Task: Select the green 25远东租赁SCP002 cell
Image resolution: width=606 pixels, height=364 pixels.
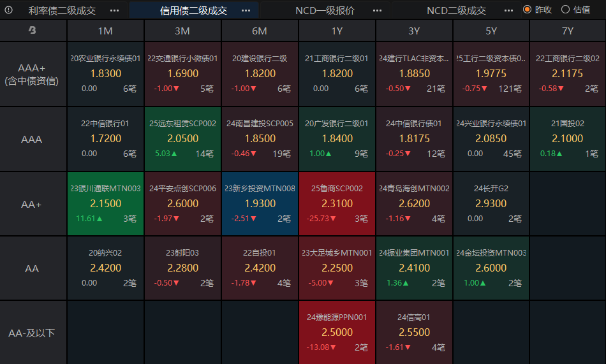Action: pyautogui.click(x=182, y=139)
